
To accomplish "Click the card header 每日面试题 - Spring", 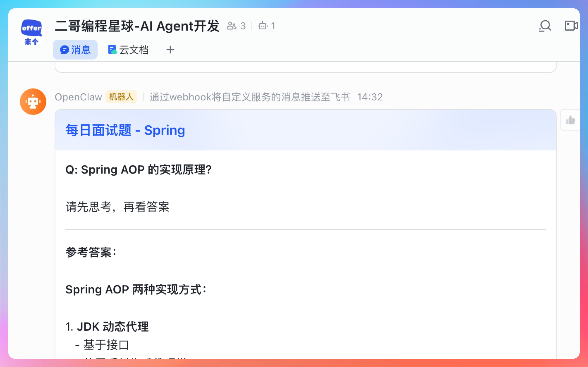I will coord(125,130).
